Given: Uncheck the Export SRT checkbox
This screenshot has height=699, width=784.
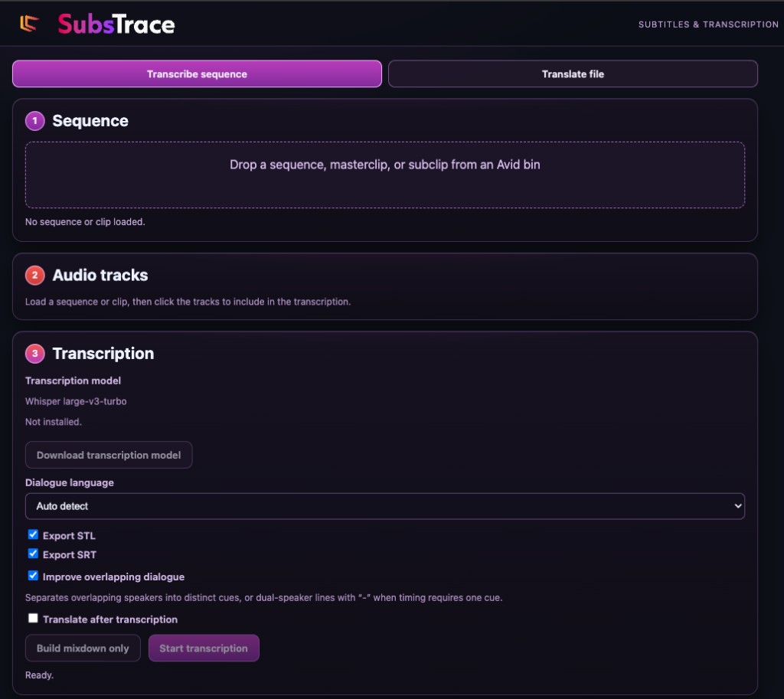Looking at the screenshot, I should [x=33, y=554].
